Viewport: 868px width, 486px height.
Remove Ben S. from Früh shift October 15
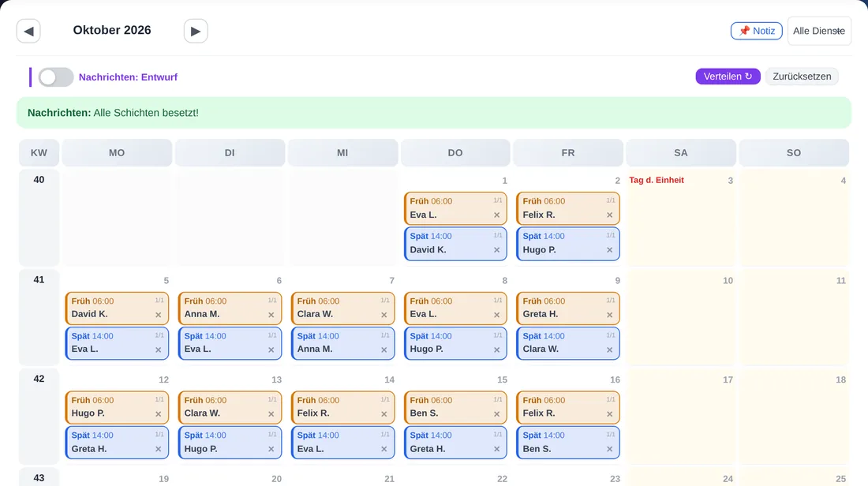[496, 413]
